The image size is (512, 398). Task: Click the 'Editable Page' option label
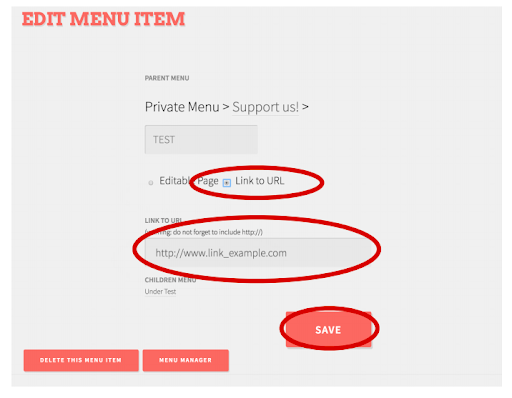189,181
